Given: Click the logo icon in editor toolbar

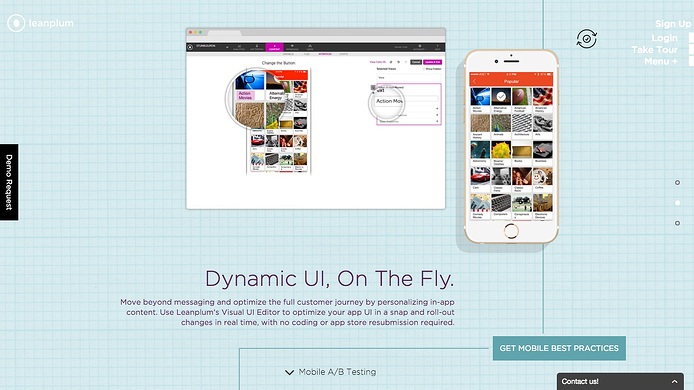Looking at the screenshot, I should click(190, 47).
